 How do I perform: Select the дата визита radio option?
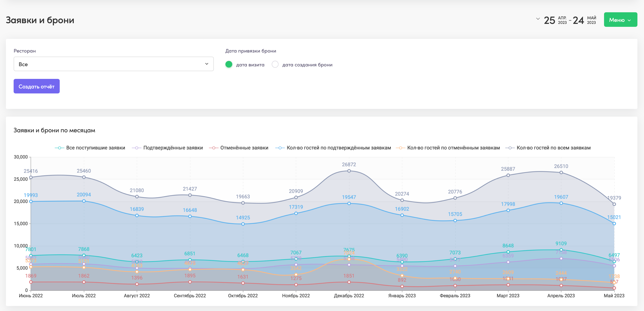(x=229, y=64)
